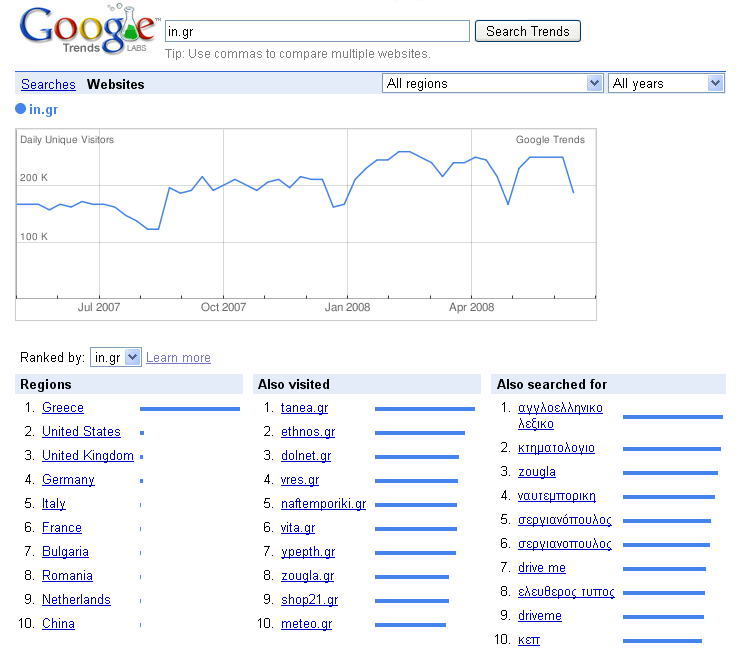
Task: Open the United Kingdom region link
Action: click(88, 456)
